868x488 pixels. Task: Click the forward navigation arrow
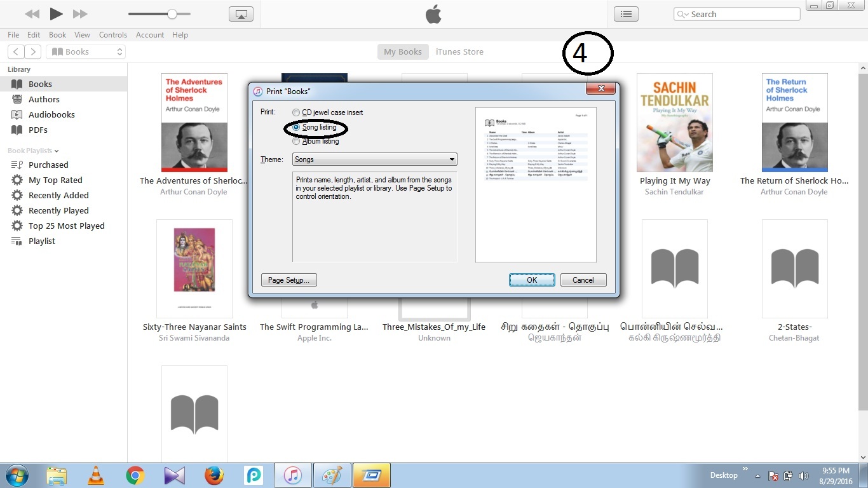coord(33,51)
